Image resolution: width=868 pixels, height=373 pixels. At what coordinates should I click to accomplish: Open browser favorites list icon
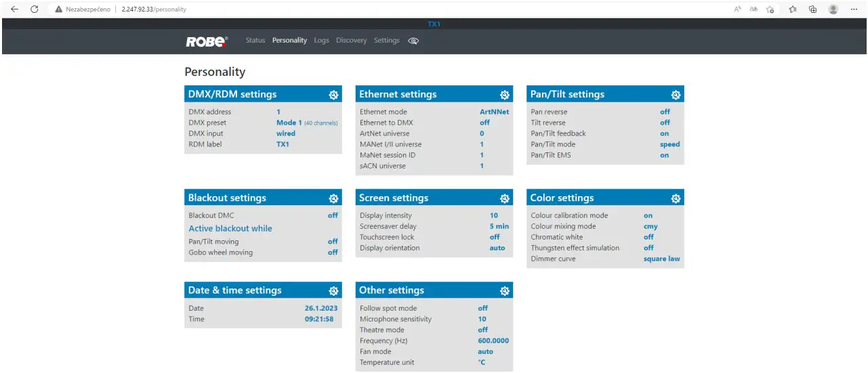(793, 9)
